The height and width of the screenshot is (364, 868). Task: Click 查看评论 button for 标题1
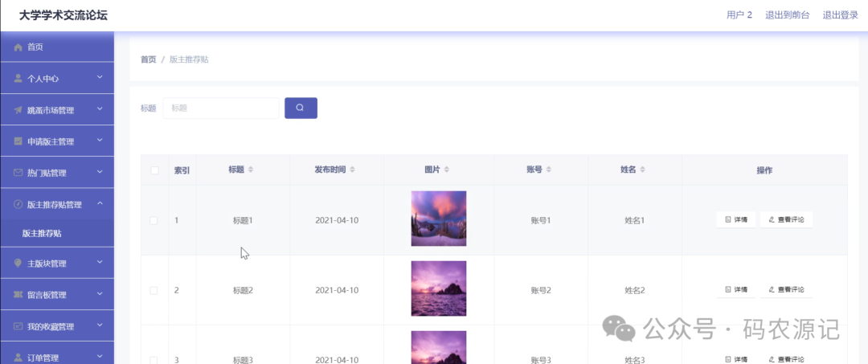click(x=786, y=219)
